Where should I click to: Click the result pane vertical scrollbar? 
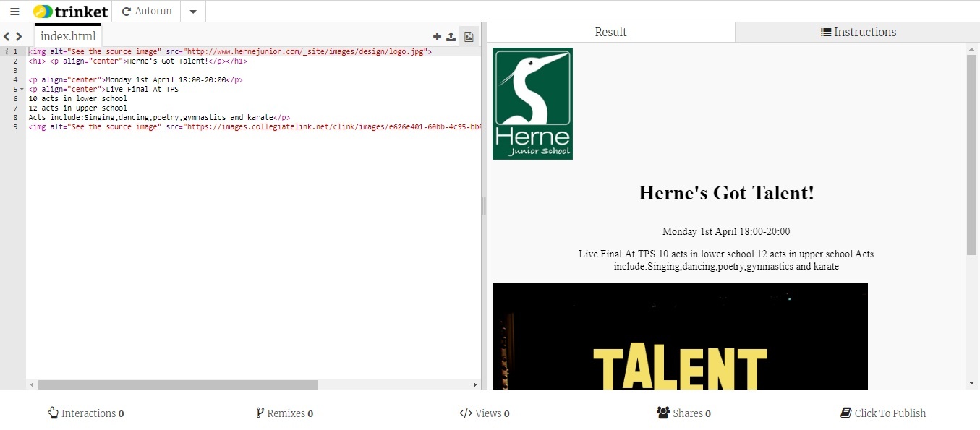tap(971, 155)
